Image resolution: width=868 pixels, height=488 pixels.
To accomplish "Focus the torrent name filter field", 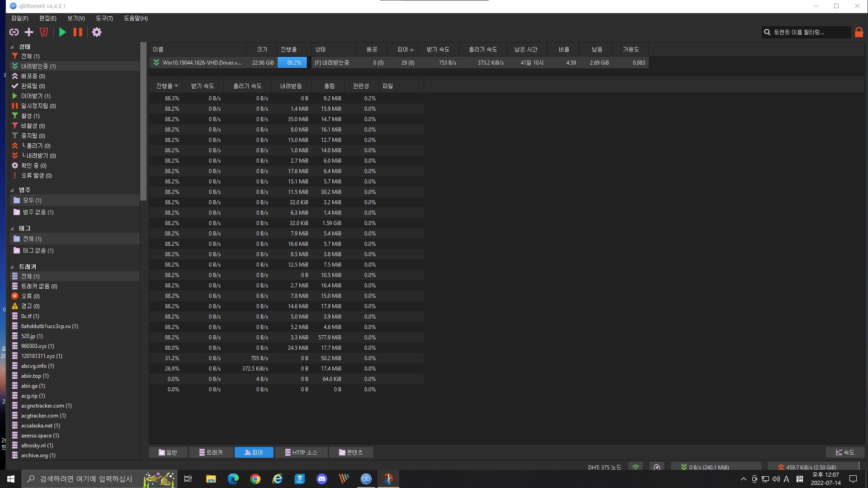I will pyautogui.click(x=806, y=32).
